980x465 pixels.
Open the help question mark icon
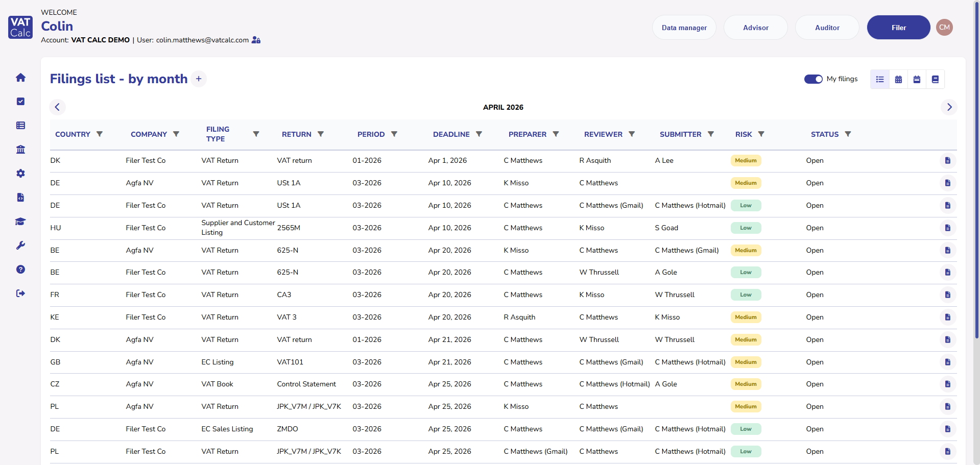20,270
